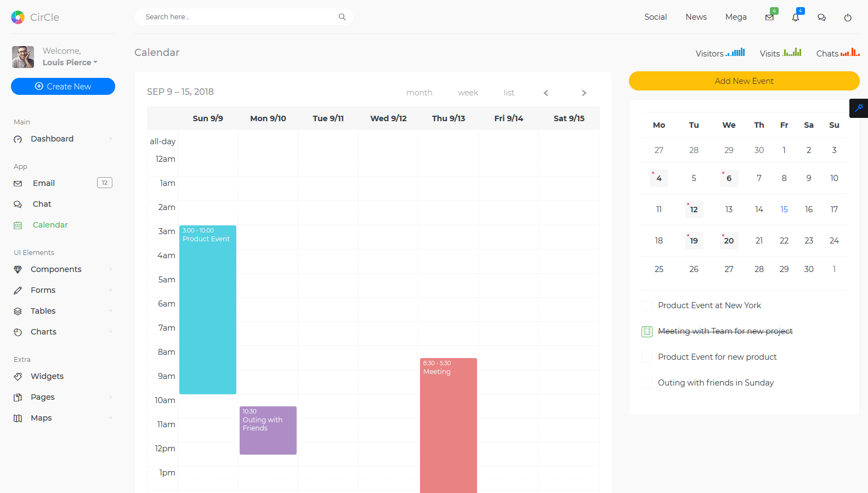868x493 pixels.
Task: Switch calendar to month view
Action: (419, 93)
